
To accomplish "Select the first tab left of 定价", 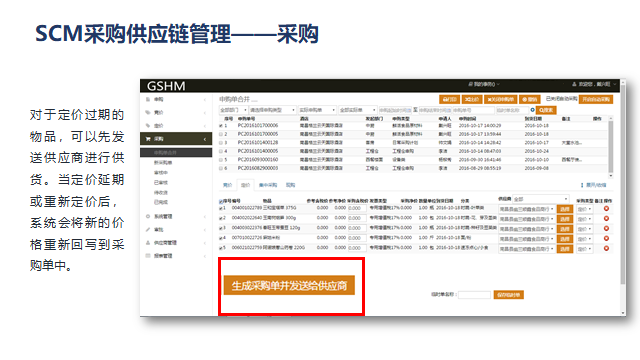I will pos(227,185).
